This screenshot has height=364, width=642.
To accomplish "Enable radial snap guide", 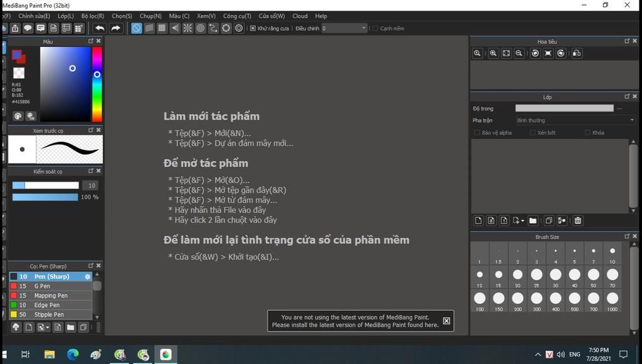I will point(187,28).
